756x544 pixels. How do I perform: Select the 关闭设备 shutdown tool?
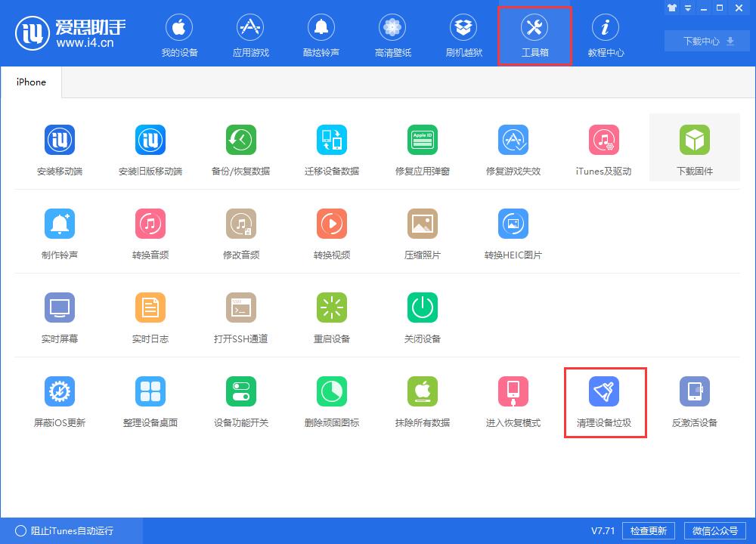[x=422, y=315]
